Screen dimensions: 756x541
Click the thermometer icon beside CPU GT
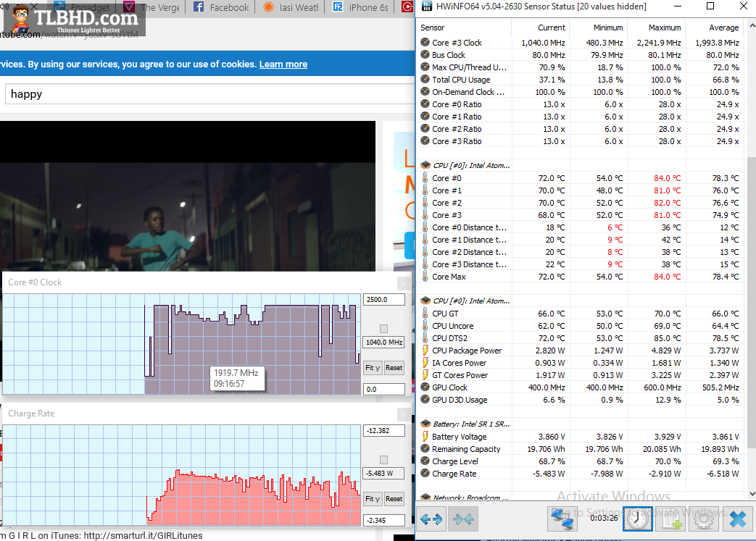[x=425, y=313]
